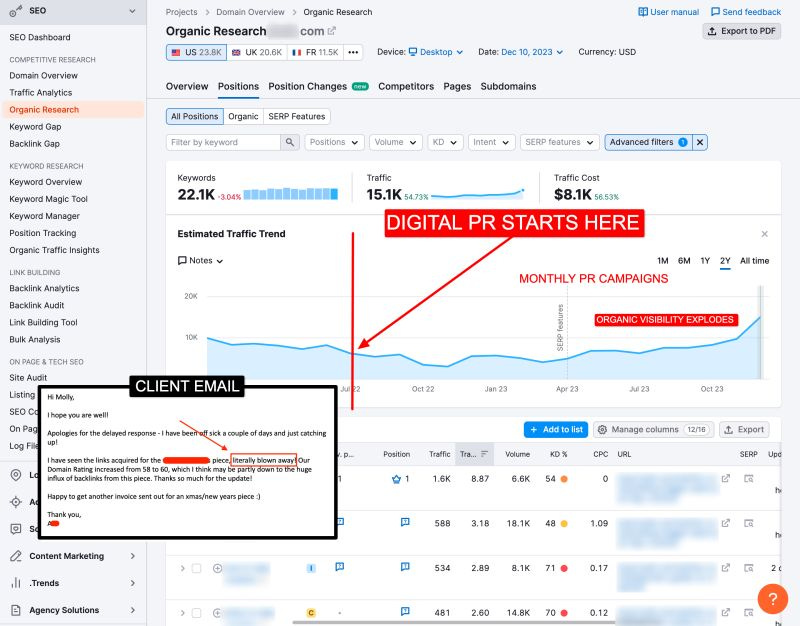This screenshot has width=800, height=626.
Task: Click the keyword search magnifier icon
Action: click(x=289, y=142)
